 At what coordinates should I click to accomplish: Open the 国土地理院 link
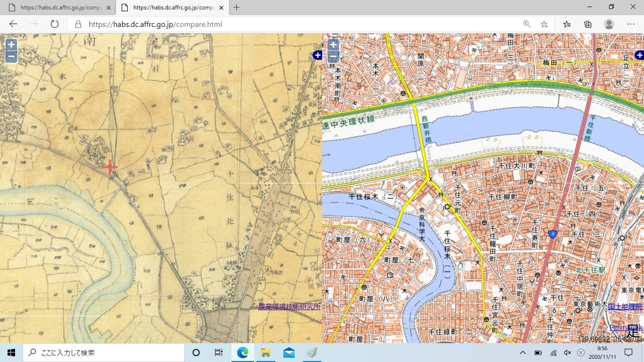(625, 307)
